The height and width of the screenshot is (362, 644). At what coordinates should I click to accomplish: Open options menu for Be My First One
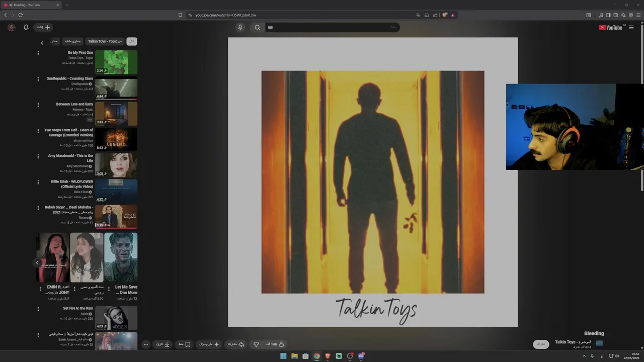[38, 53]
